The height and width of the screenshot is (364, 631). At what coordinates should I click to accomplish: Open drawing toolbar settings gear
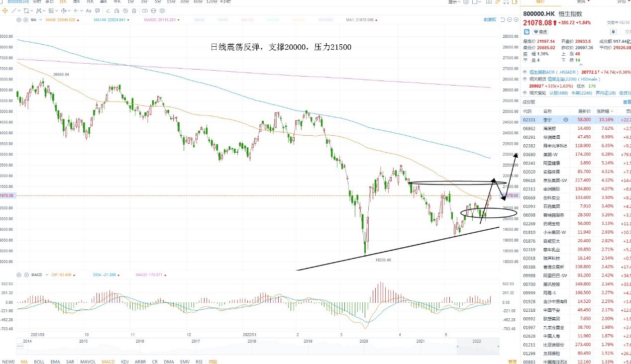click(x=162, y=10)
